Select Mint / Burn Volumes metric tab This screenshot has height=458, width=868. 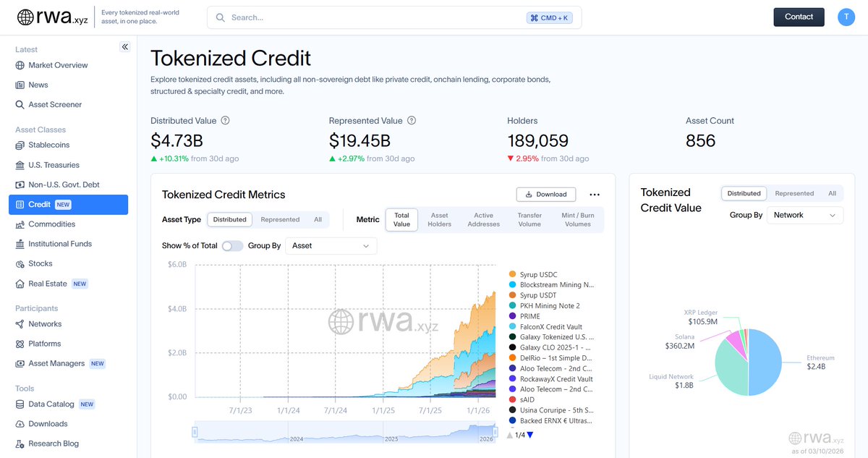(578, 220)
